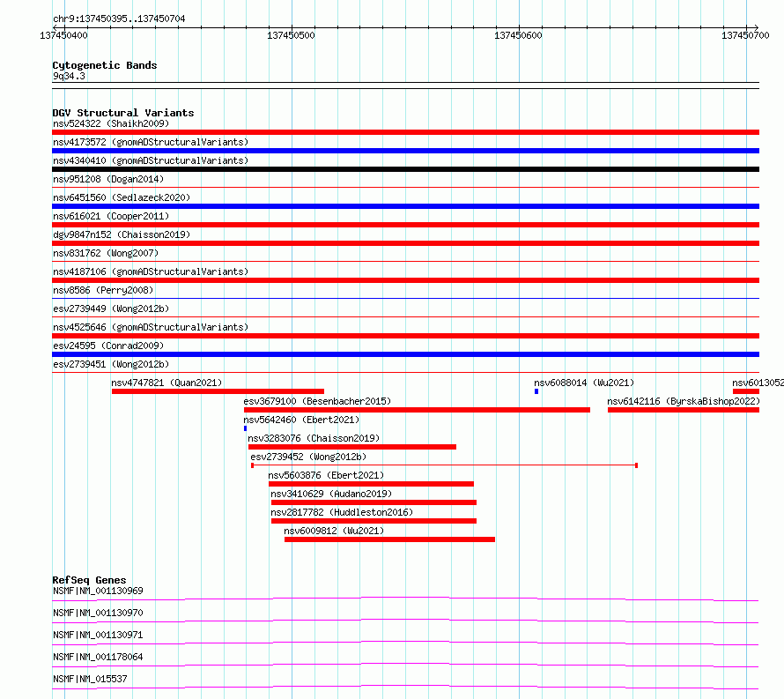Click the nsv6088014 (Wu2021) label
The height and width of the screenshot is (699, 784).
coord(584,383)
